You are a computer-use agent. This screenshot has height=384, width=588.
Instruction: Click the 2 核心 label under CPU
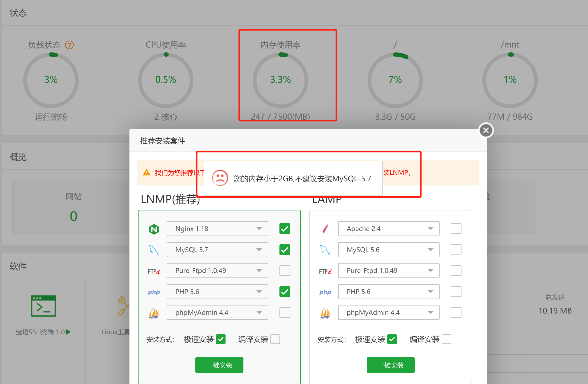point(165,117)
